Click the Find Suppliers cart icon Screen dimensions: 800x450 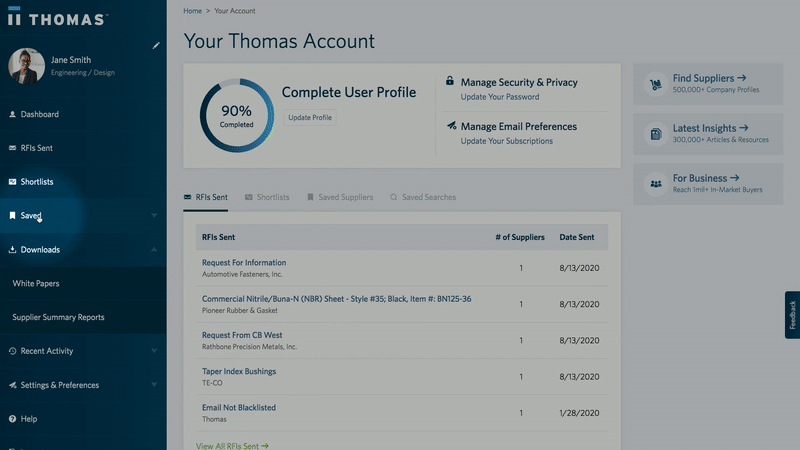pos(656,83)
